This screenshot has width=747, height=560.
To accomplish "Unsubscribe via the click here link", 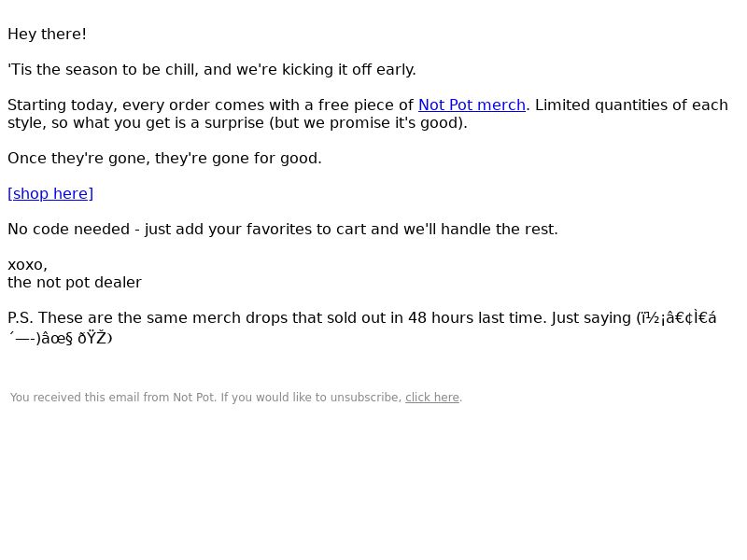I will (x=432, y=398).
